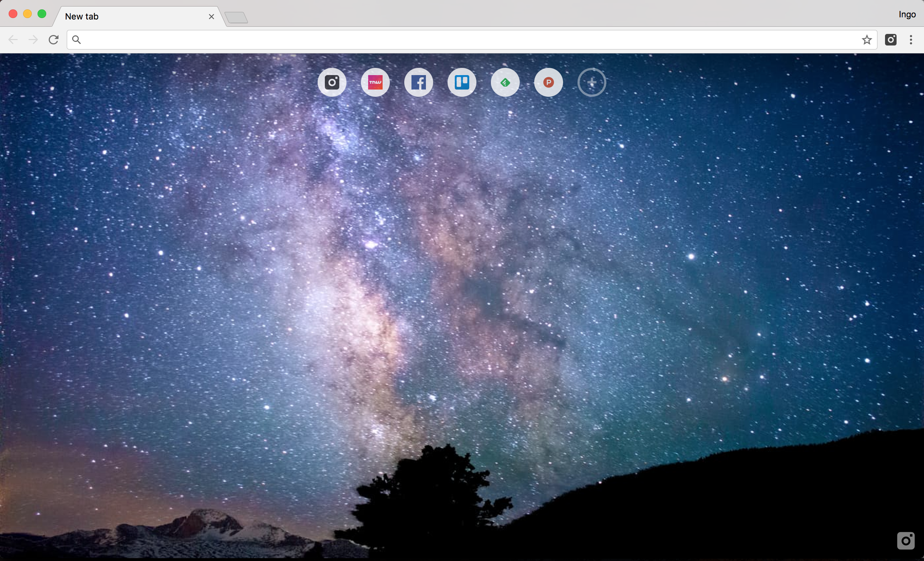The width and height of the screenshot is (924, 561).
Task: Open the Ingo profile menu
Action: pos(907,14)
